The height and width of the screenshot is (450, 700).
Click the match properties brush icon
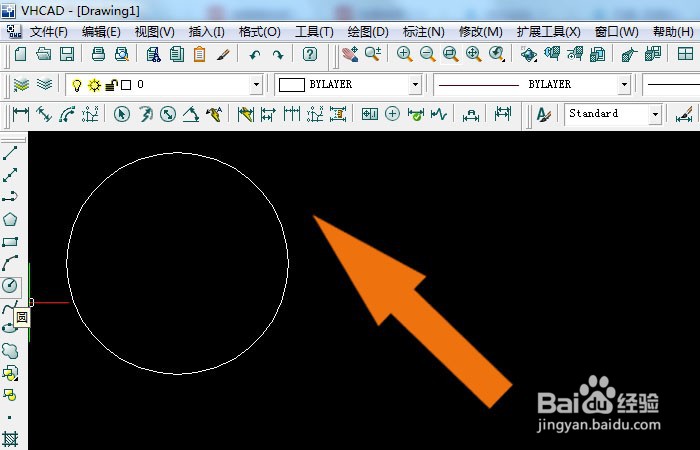tap(223, 54)
